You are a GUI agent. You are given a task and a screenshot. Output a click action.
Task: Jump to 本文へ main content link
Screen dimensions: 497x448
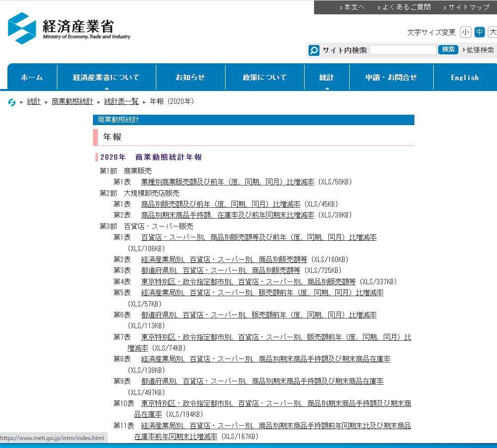click(354, 7)
